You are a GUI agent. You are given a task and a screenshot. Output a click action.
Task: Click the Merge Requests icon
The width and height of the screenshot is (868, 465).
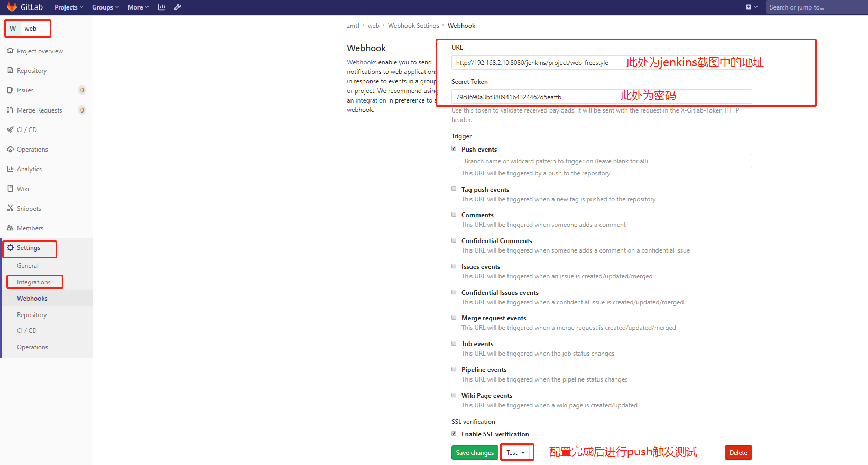10,110
